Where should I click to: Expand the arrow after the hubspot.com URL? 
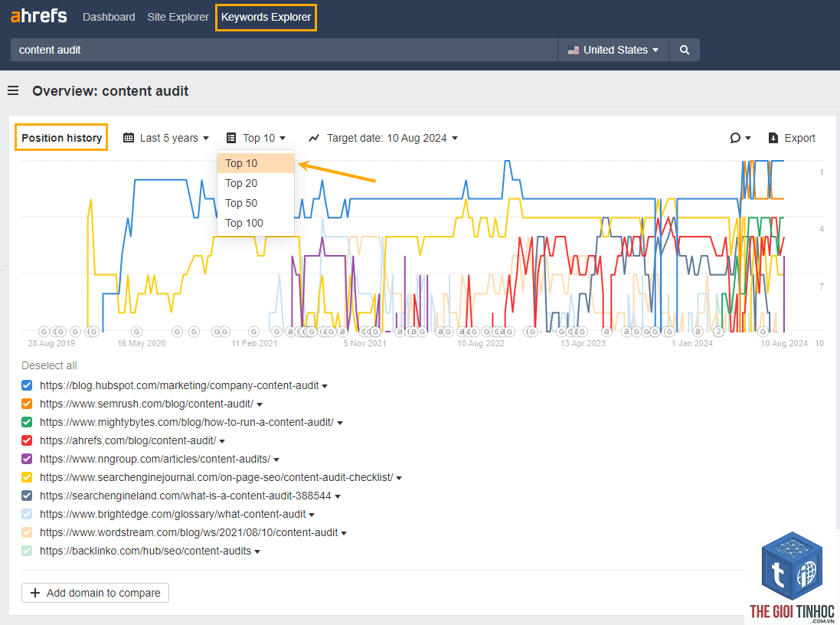click(x=325, y=387)
